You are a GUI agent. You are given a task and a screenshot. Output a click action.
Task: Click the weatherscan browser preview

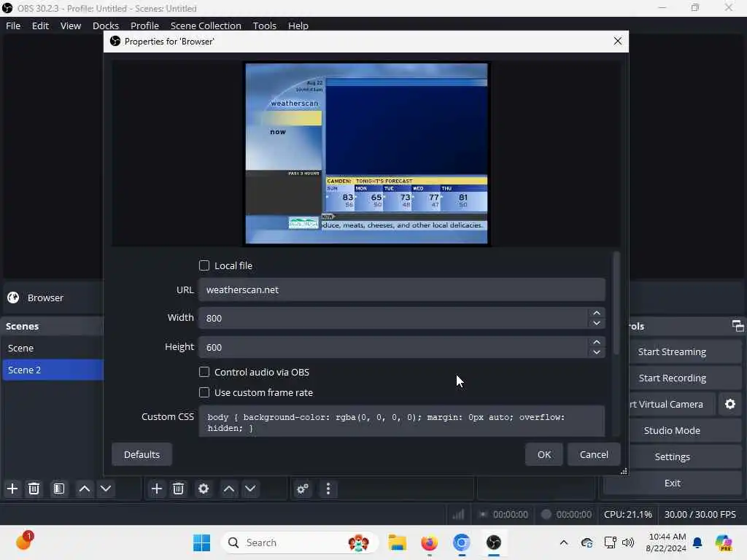pyautogui.click(x=366, y=153)
